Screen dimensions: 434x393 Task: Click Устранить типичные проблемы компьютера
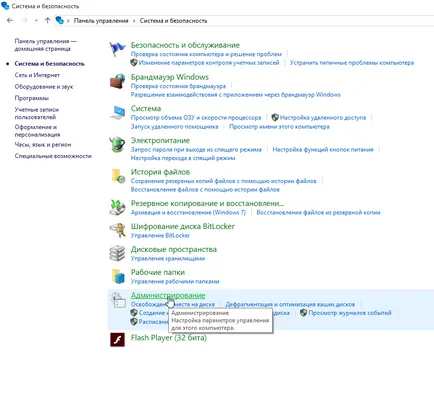tap(352, 62)
